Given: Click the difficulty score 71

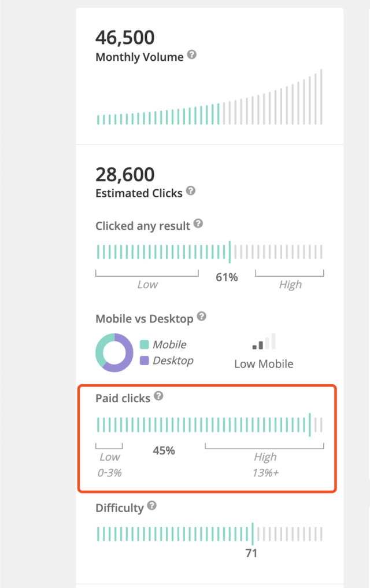Looking at the screenshot, I should pos(251,553).
